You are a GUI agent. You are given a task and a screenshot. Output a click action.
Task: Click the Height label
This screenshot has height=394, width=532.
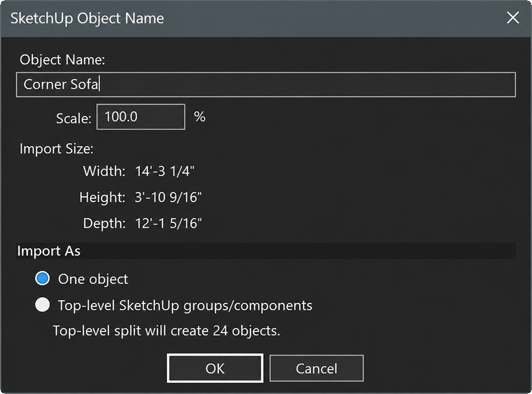(103, 197)
